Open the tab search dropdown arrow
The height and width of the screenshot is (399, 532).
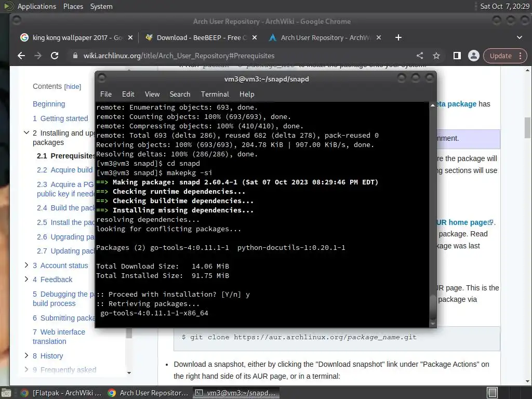coord(520,37)
